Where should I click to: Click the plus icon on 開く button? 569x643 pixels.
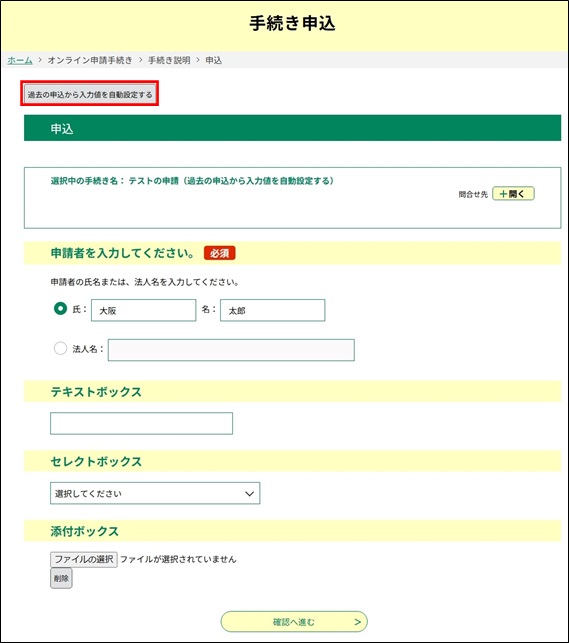(503, 194)
